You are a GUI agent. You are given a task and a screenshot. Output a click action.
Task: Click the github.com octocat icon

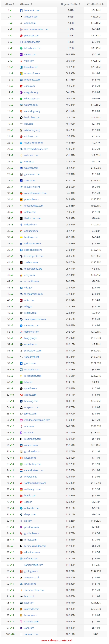pyautogui.click(x=21, y=414)
